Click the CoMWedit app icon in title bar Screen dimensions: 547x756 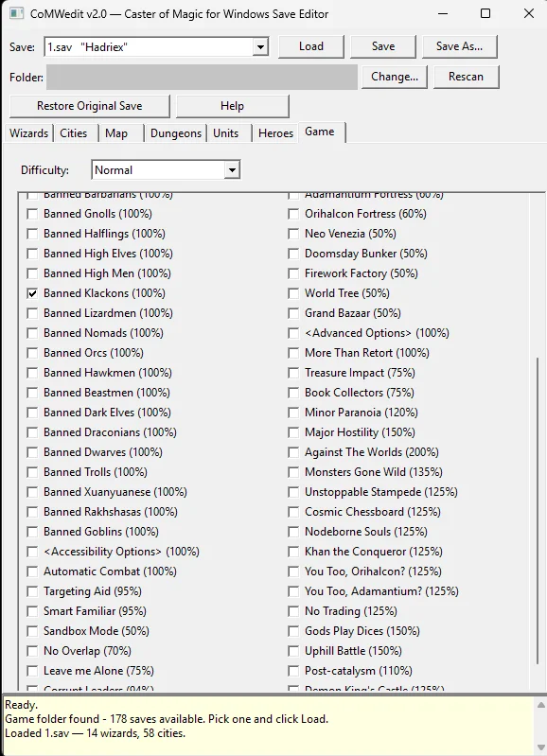point(16,13)
